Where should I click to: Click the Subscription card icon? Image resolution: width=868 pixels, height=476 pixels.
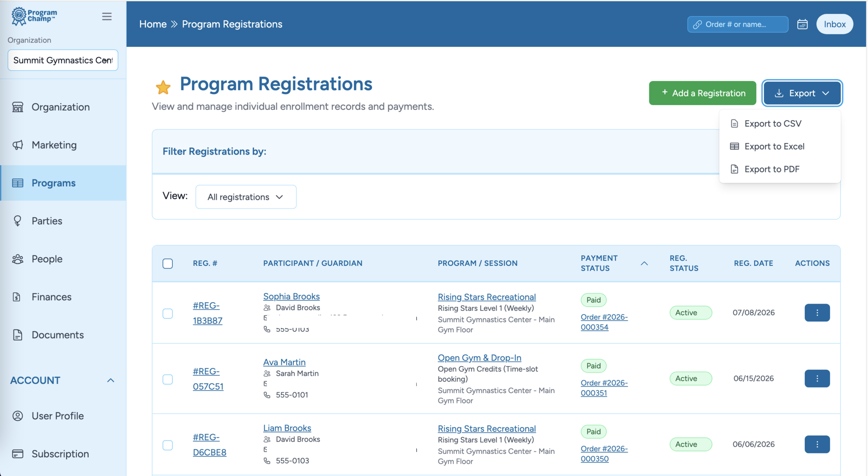click(x=18, y=454)
